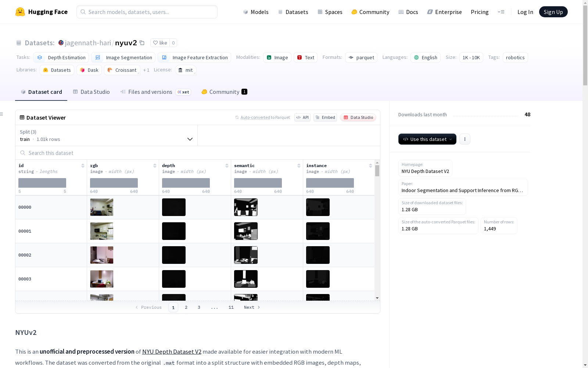Go to page 2 of the table
The width and height of the screenshot is (588, 368).
coord(186,307)
